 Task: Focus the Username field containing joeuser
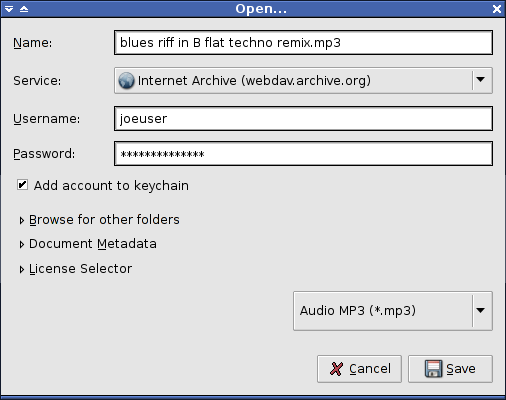[x=303, y=119]
